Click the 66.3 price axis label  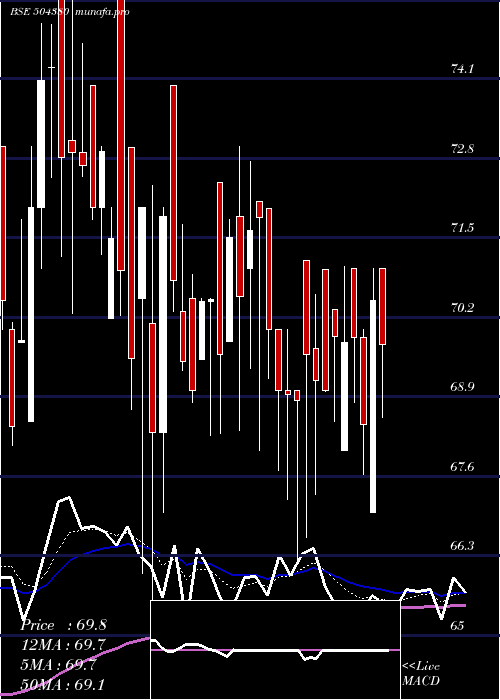(462, 546)
